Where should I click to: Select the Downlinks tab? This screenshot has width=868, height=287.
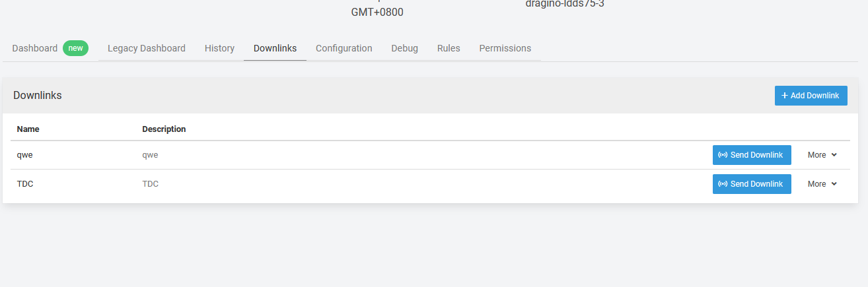275,48
